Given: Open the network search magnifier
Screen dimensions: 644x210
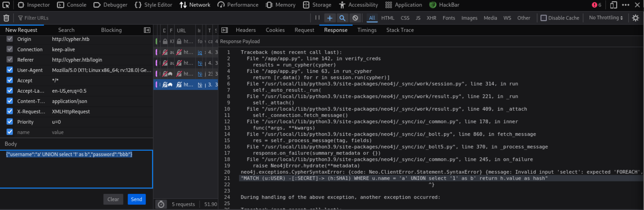Looking at the screenshot, I should [x=342, y=18].
